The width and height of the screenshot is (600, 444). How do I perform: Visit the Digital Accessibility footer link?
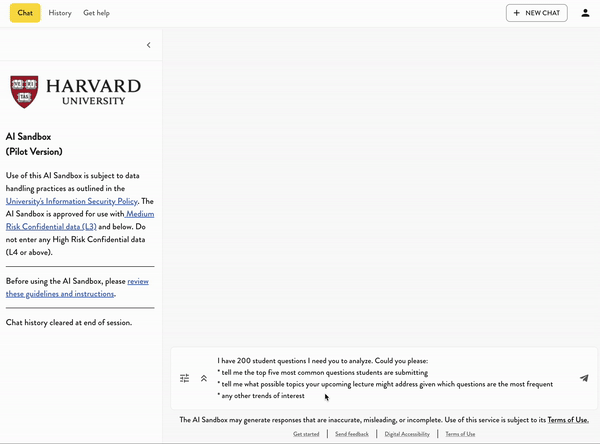pos(407,434)
